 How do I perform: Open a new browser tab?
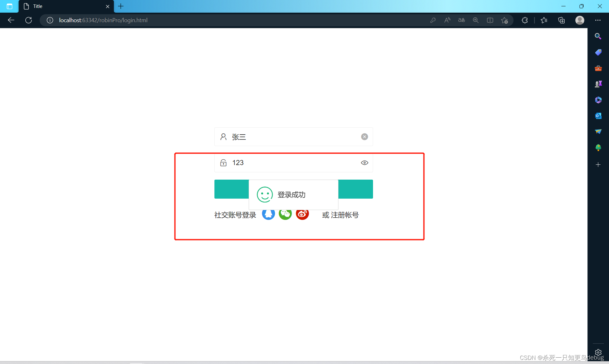click(x=121, y=6)
